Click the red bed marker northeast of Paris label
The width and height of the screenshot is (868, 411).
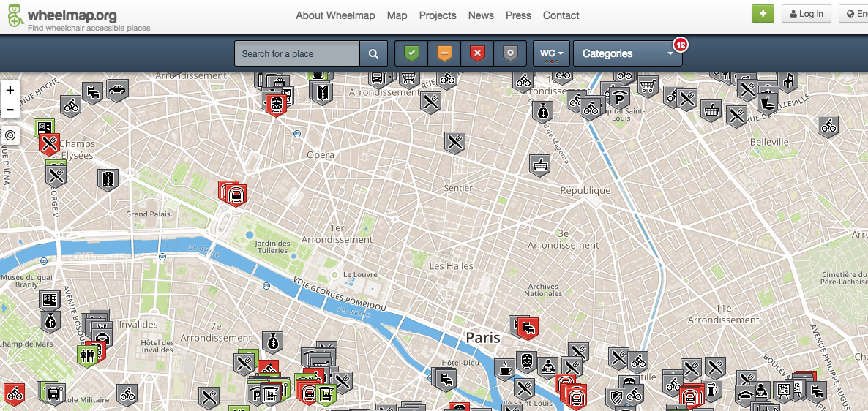pos(528,328)
